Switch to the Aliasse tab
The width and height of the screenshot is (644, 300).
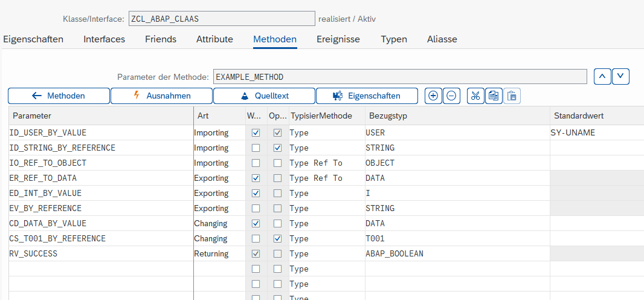(442, 39)
